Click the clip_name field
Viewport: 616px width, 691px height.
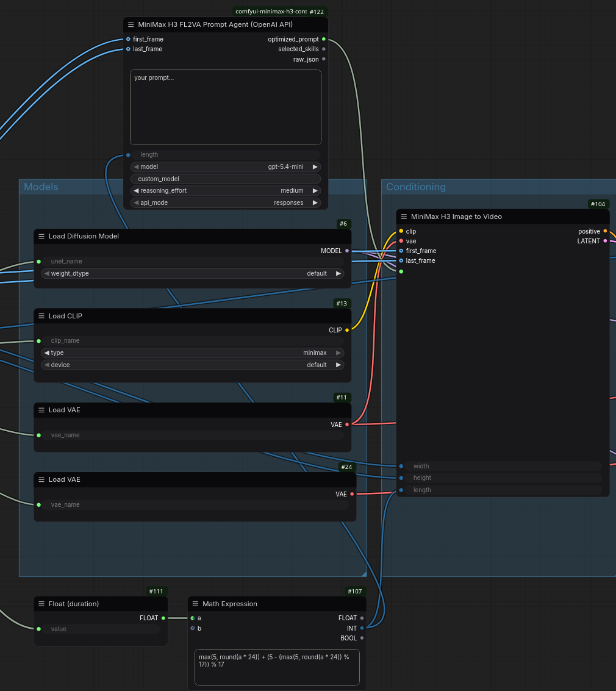point(193,341)
